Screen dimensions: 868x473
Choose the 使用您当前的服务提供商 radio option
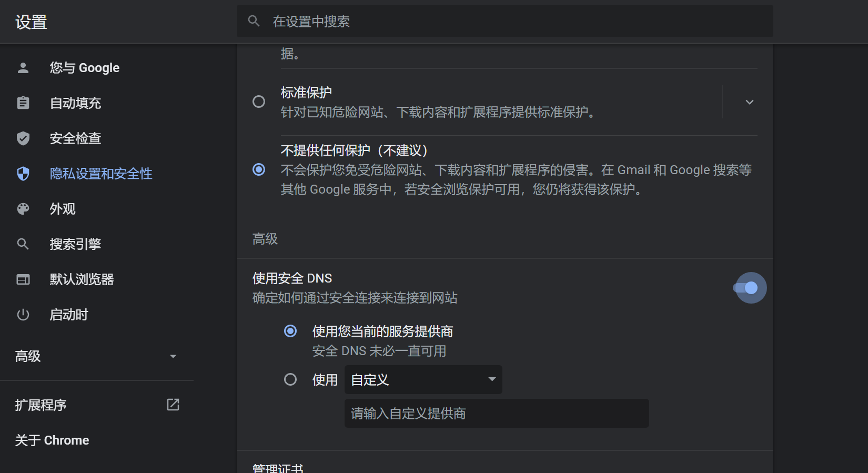[x=290, y=331]
